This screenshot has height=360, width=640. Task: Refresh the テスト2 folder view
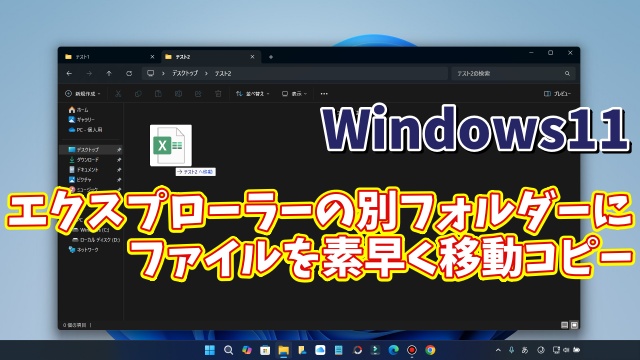129,73
